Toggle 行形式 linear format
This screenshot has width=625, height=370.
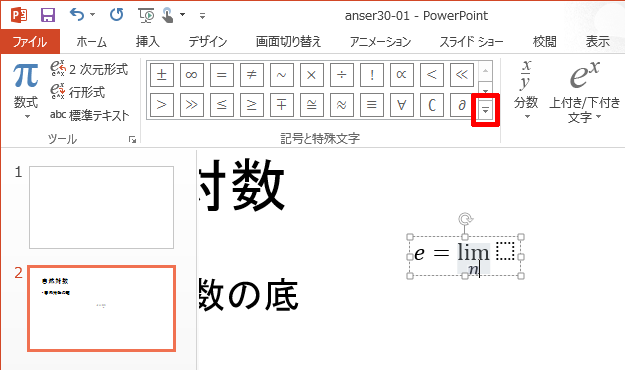pos(78,92)
